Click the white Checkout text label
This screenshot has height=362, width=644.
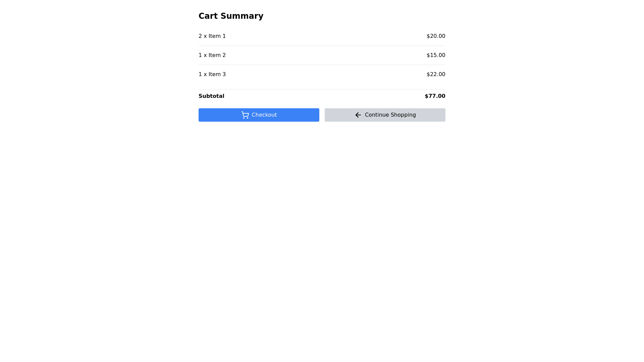point(264,115)
